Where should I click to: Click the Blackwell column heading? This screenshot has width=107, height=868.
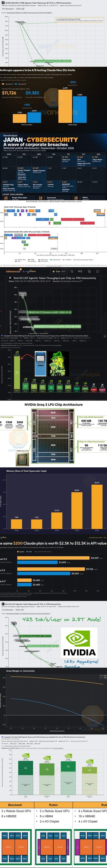pos(15,805)
